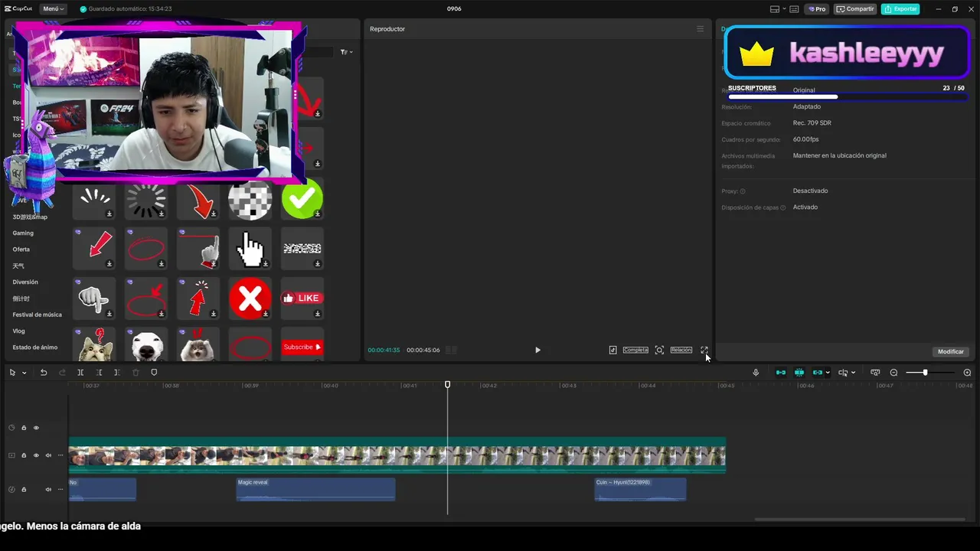
Task: Play the video in the player
Action: (537, 350)
